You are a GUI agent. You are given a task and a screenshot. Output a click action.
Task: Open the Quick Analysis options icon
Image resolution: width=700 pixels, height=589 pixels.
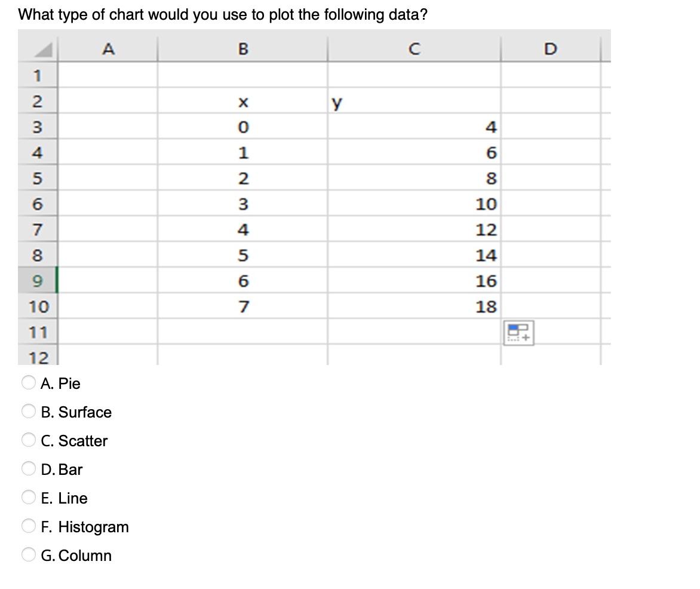[518, 333]
